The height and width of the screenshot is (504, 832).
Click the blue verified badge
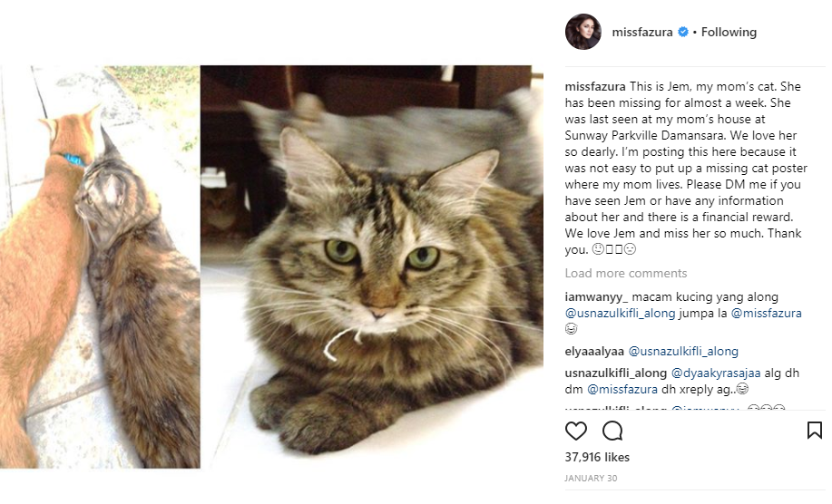click(683, 32)
